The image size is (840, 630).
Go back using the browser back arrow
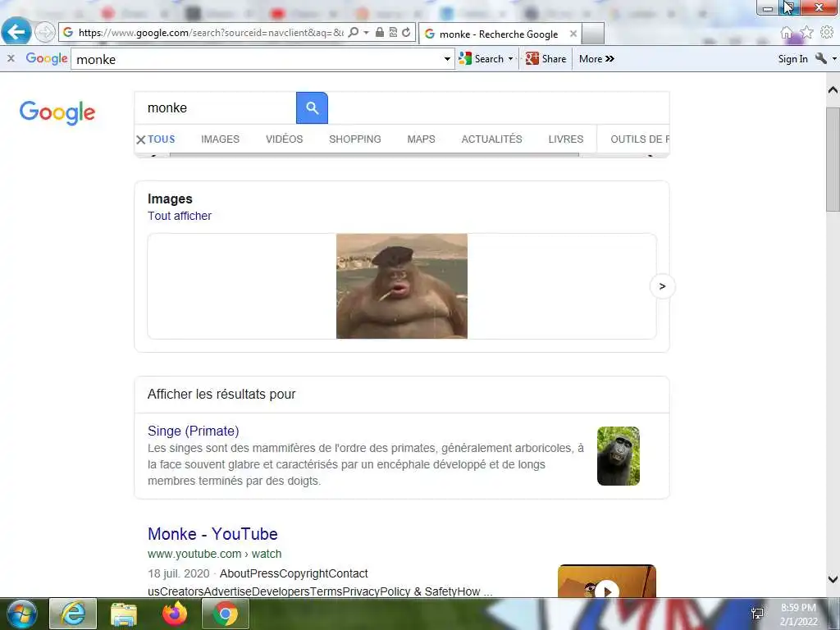[16, 32]
